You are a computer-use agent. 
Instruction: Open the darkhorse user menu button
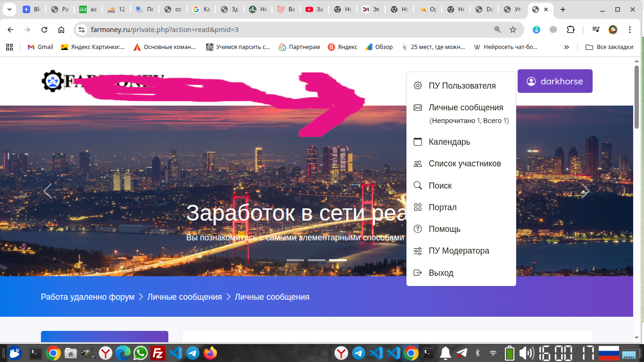tap(555, 81)
